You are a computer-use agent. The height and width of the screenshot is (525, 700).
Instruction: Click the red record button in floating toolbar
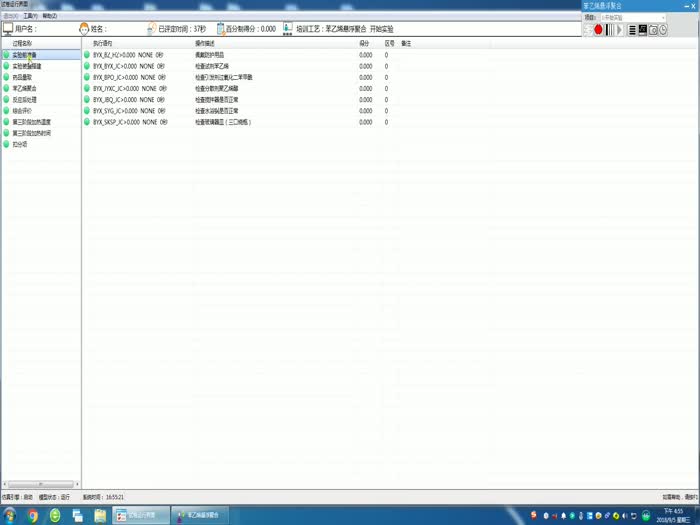[x=598, y=30]
